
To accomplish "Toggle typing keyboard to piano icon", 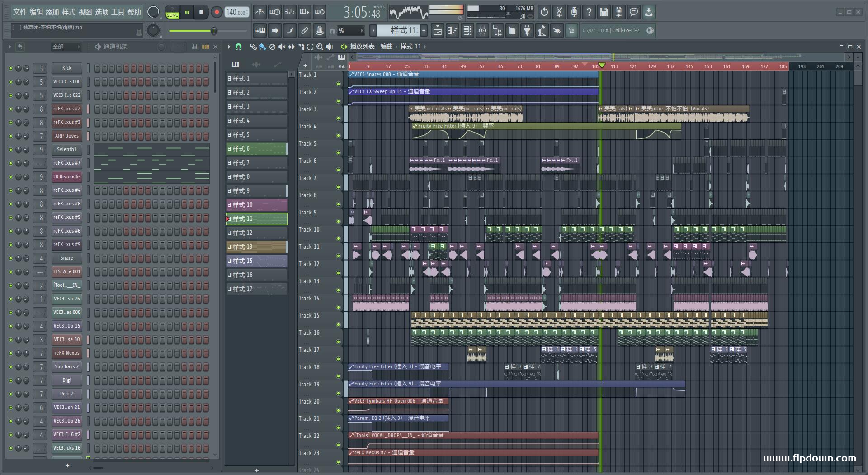I will pyautogui.click(x=260, y=31).
